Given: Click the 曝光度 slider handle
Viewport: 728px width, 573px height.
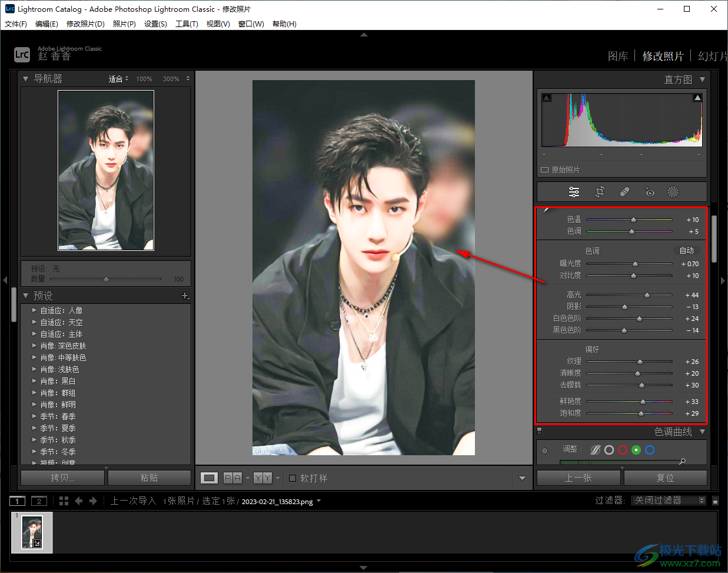Looking at the screenshot, I should pos(635,264).
